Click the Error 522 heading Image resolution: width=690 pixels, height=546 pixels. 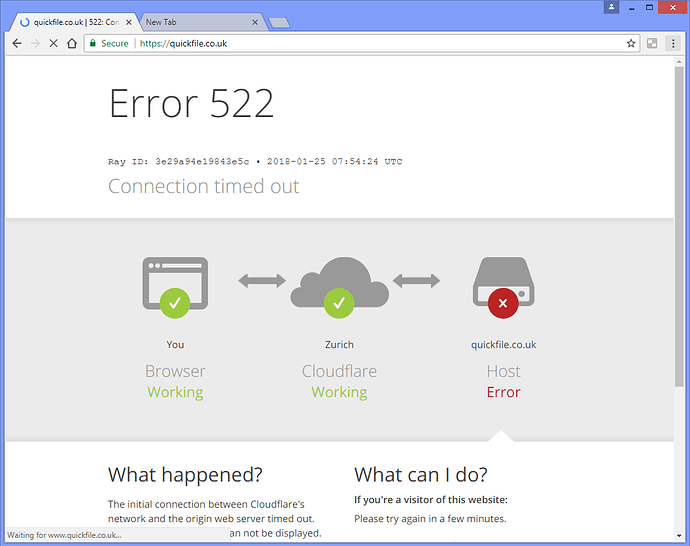pos(191,103)
